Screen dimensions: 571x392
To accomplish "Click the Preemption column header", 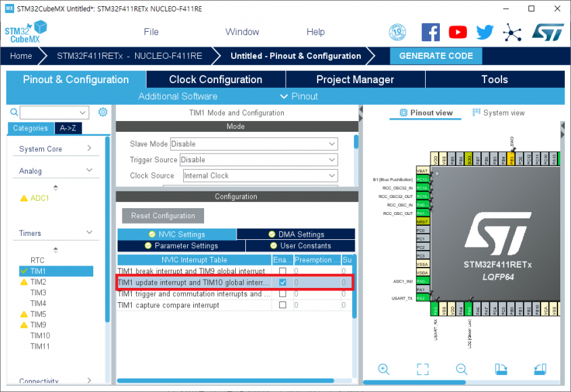I will coord(317,260).
